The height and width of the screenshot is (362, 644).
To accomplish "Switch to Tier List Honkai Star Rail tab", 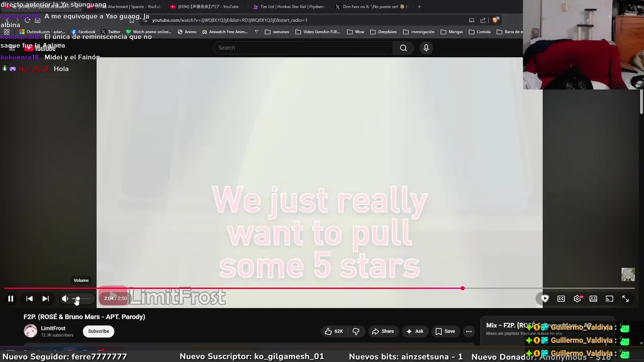I will 289,7.
